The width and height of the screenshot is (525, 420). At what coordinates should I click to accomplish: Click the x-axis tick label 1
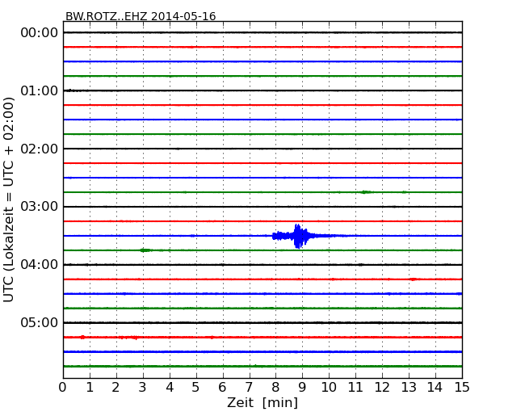tap(90, 388)
